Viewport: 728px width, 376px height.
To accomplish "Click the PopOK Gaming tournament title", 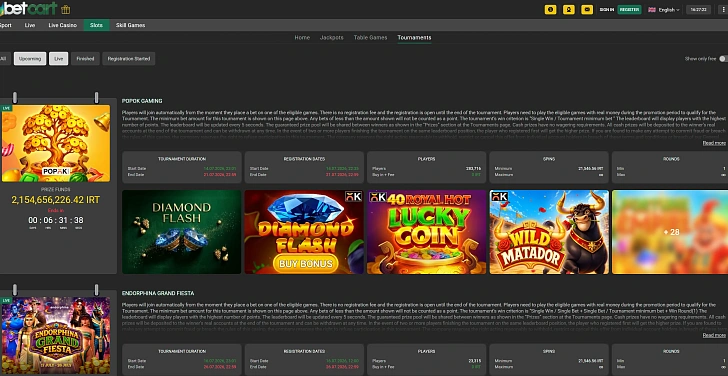I will point(142,101).
